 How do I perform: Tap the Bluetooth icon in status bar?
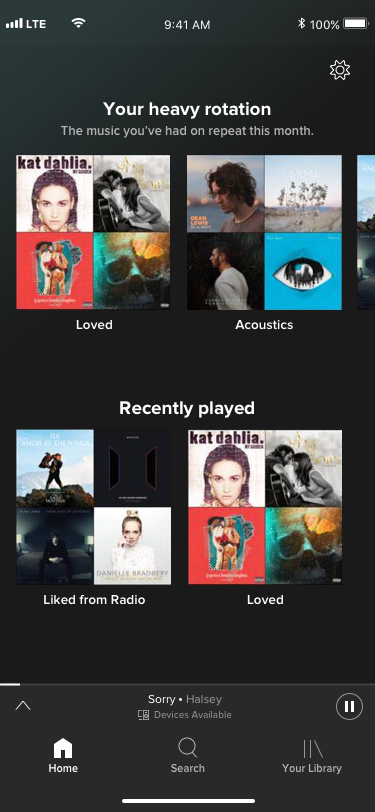[x=301, y=23]
